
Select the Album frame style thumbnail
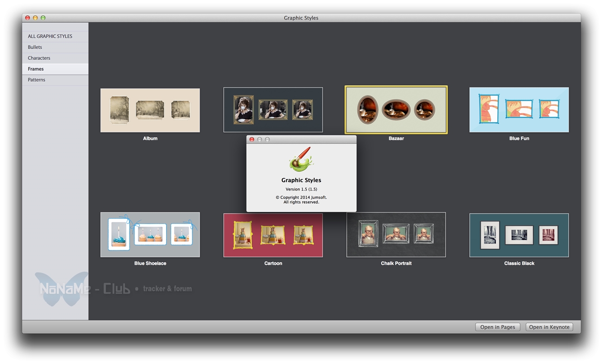pyautogui.click(x=150, y=110)
